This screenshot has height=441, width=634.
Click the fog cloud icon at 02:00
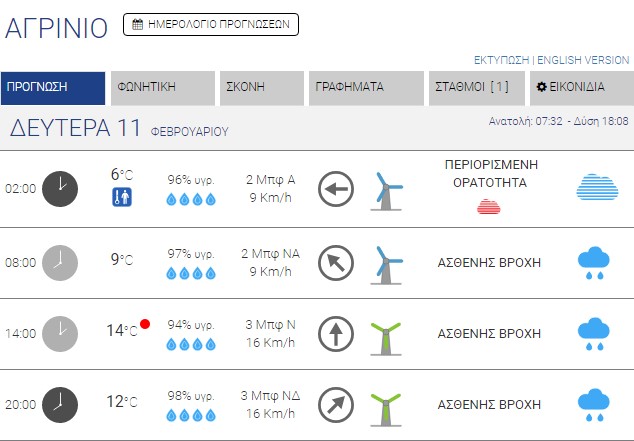tap(597, 188)
